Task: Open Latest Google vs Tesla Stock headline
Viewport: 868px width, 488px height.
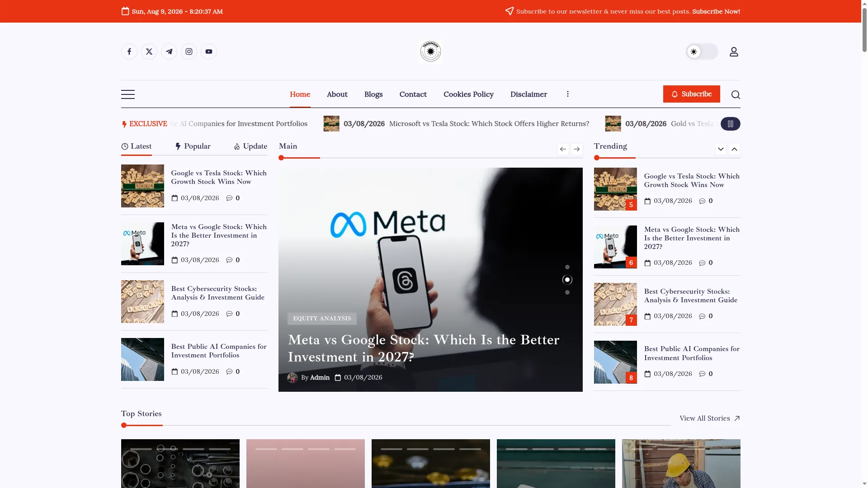Action: [219, 177]
